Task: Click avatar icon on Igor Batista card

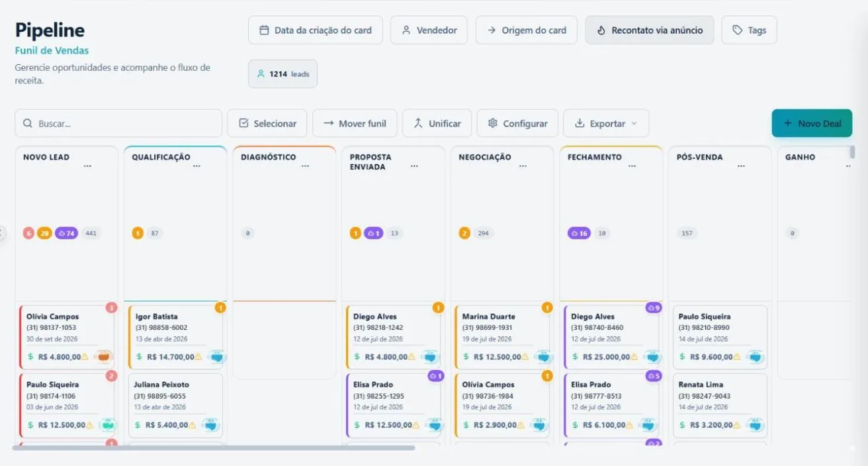Action: (x=217, y=357)
